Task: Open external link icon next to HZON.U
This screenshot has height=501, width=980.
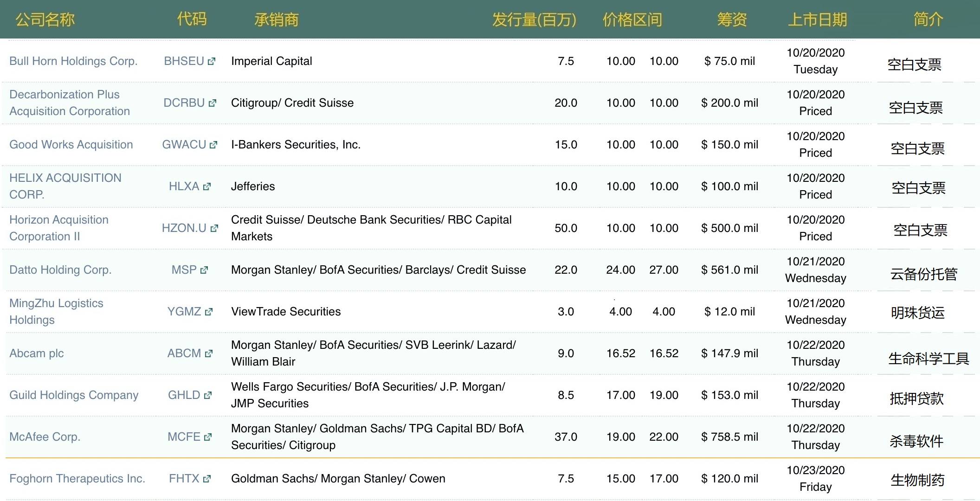Action: click(x=214, y=228)
